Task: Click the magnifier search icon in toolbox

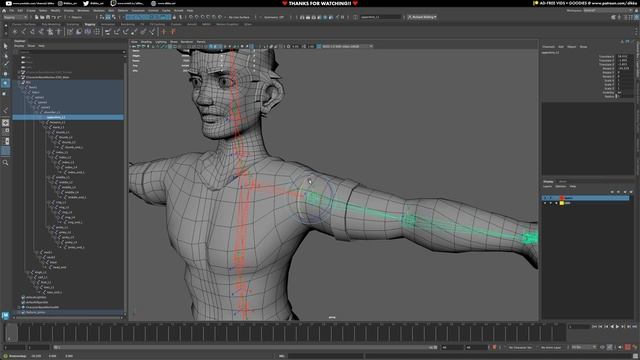Action: (x=5, y=162)
